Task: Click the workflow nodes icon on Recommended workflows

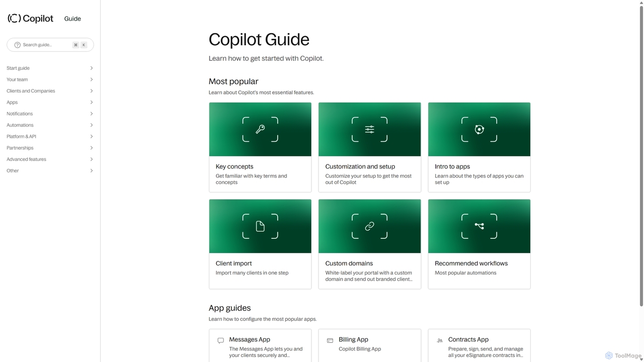Action: coord(479,226)
